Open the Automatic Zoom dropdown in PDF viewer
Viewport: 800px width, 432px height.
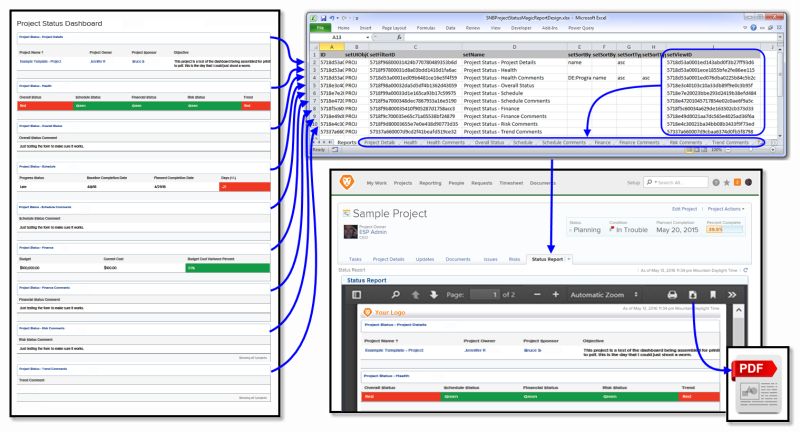(604, 295)
